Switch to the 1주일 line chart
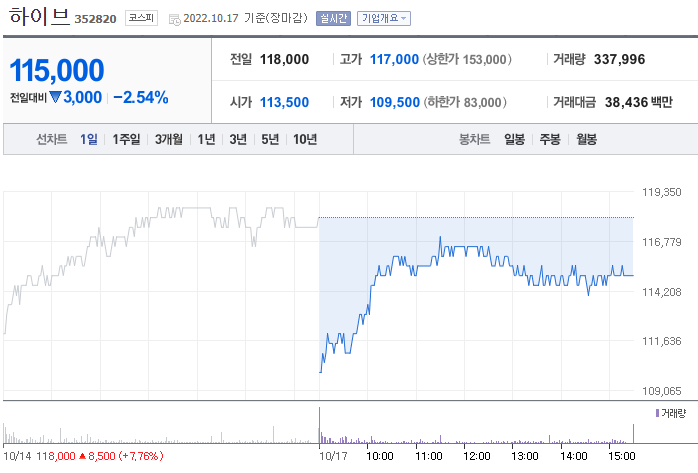The width and height of the screenshot is (698, 473). 126,139
